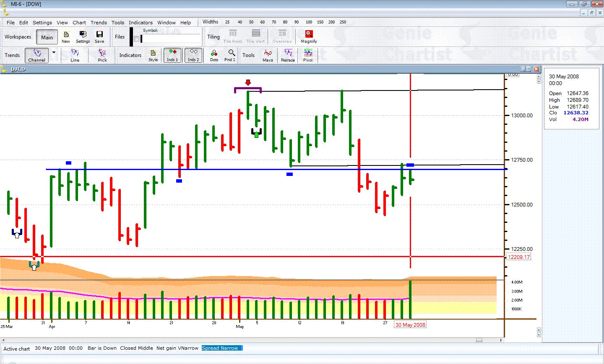The image size is (604, 364).
Task: Open the Window menu
Action: point(167,23)
